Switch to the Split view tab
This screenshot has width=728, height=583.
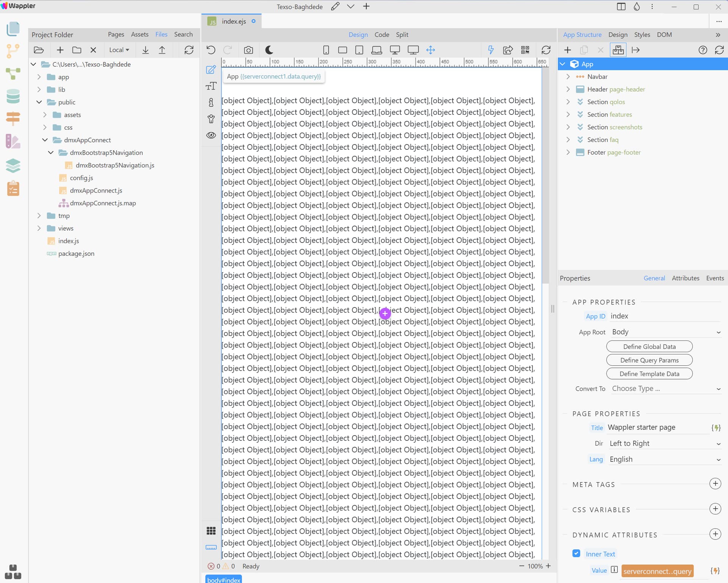[x=402, y=34]
